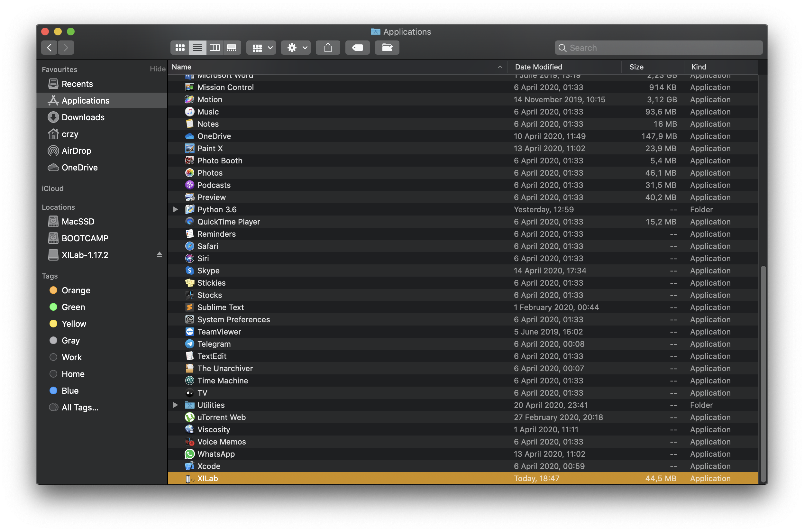Click the Share toolbar icon
This screenshot has height=532, width=804.
coord(328,48)
